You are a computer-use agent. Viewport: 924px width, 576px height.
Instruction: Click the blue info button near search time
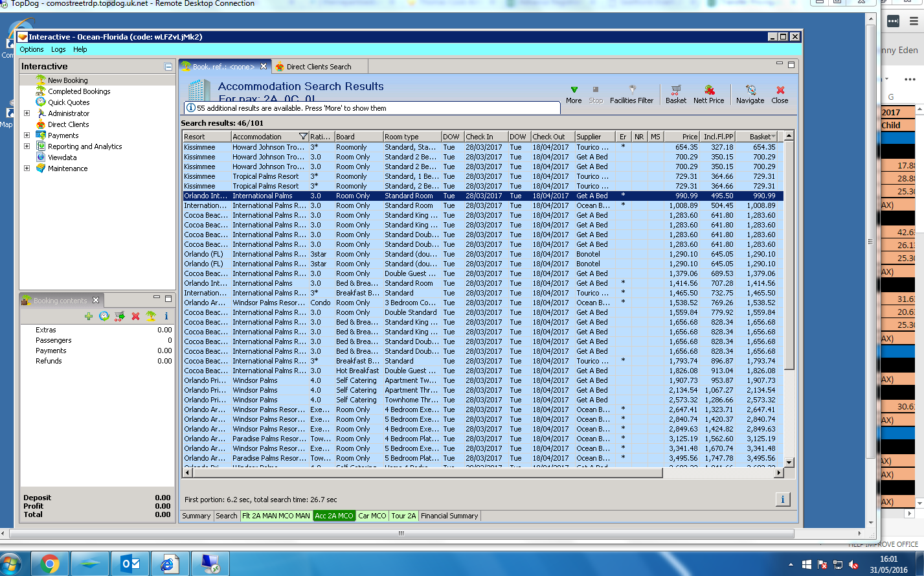[782, 499]
